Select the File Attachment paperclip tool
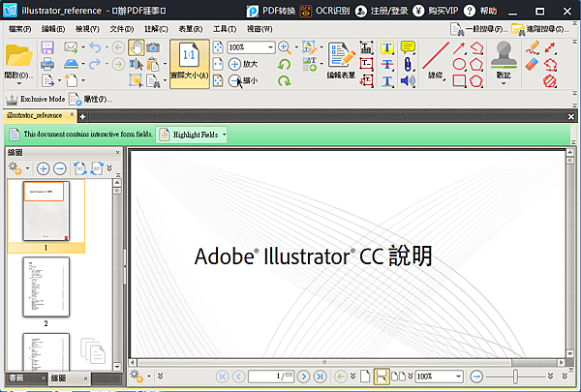581x392 pixels. (408, 64)
